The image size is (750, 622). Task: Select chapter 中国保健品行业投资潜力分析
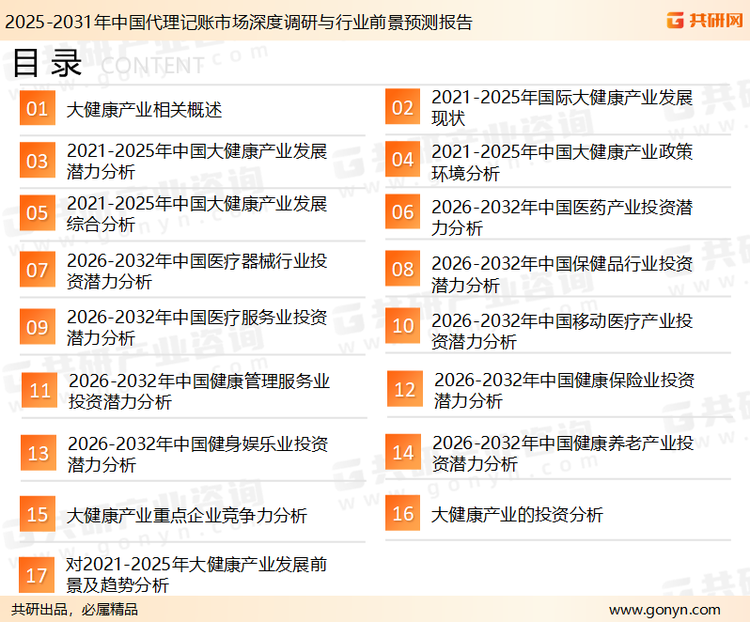click(562, 274)
